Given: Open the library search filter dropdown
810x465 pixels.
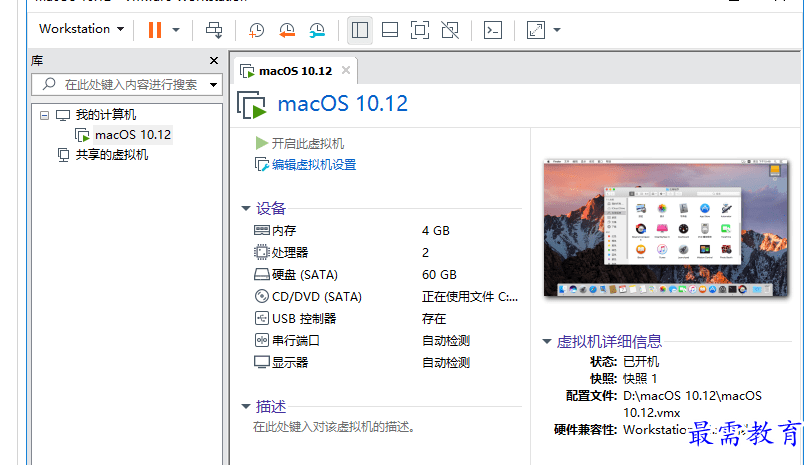Looking at the screenshot, I should click(x=213, y=85).
